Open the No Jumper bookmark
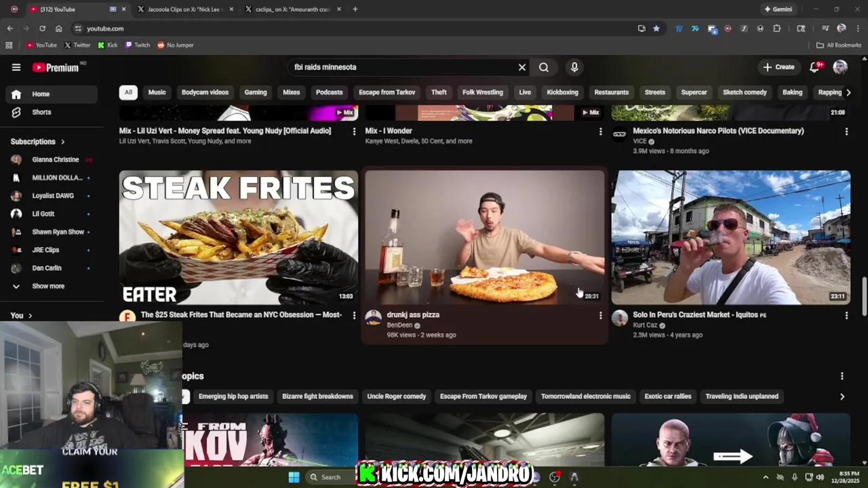 (x=176, y=45)
